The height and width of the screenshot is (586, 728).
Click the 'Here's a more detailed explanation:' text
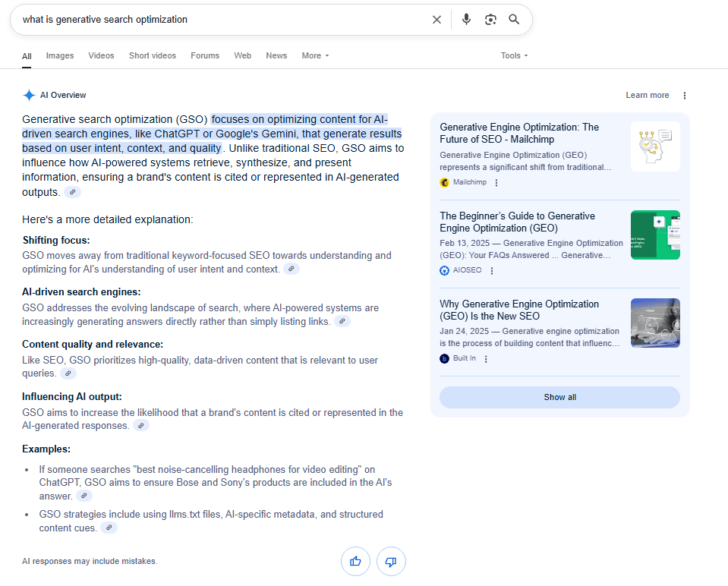pyautogui.click(x=107, y=219)
